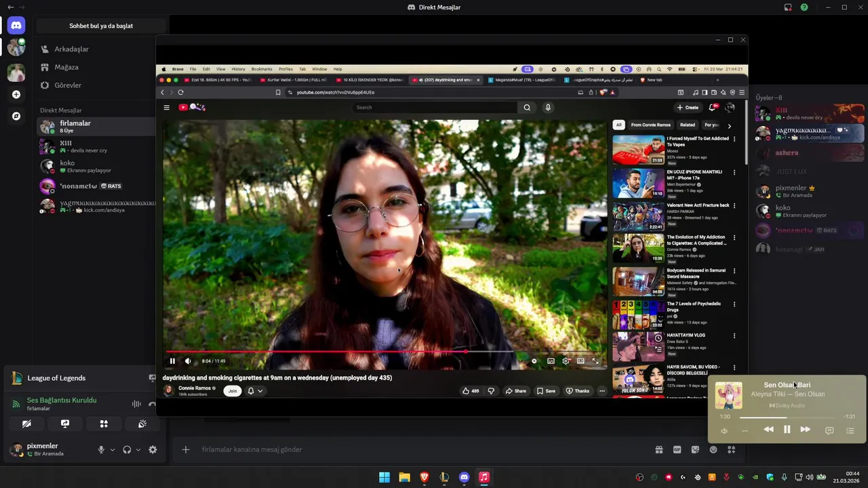
Task: Open the emoji picker in chat bar
Action: pyautogui.click(x=713, y=449)
